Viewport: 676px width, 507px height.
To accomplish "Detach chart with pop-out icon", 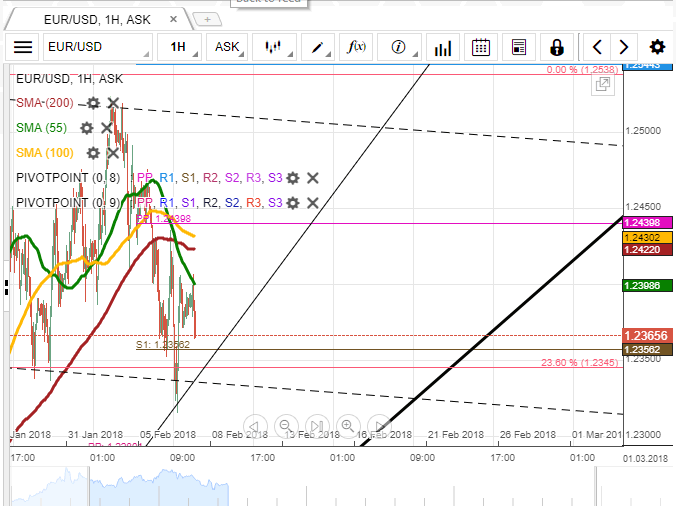I will pyautogui.click(x=603, y=84).
